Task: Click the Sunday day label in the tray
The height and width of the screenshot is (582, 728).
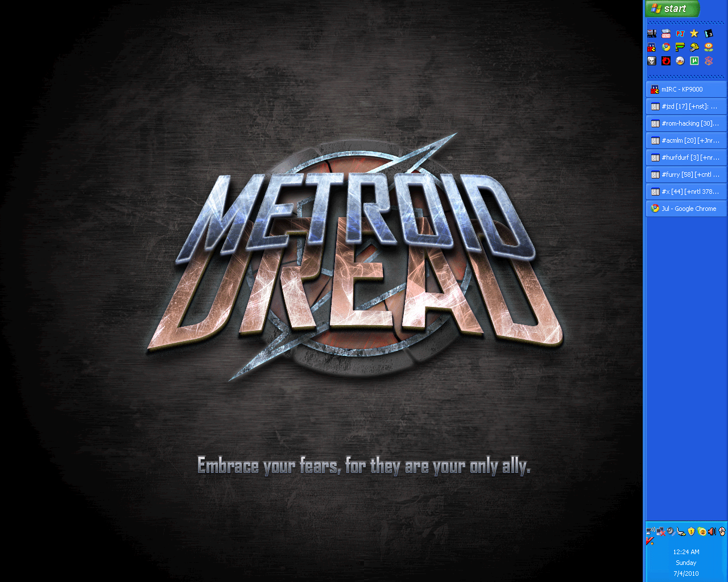Action: coord(686,563)
